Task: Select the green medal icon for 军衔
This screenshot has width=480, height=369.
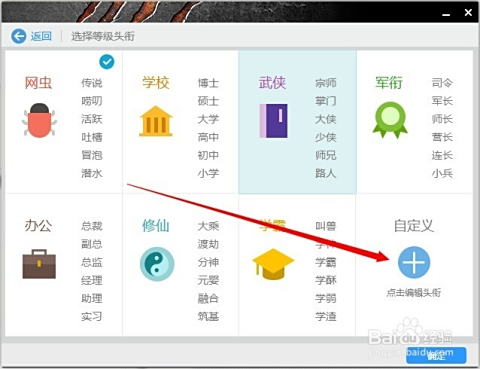Action: pos(390,120)
